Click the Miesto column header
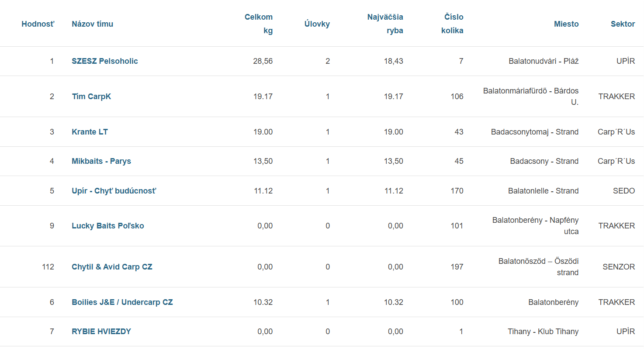This screenshot has height=349, width=644. pyautogui.click(x=566, y=24)
